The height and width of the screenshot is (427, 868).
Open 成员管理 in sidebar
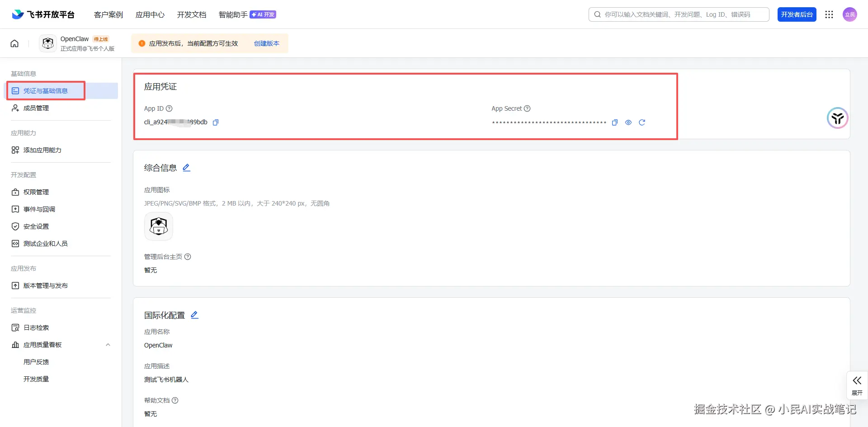pos(61,108)
